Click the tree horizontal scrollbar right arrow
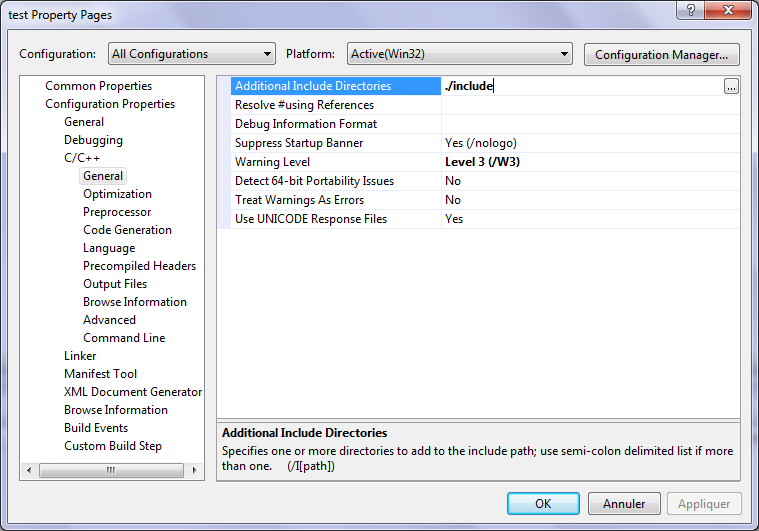This screenshot has width=759, height=531. tap(197, 470)
